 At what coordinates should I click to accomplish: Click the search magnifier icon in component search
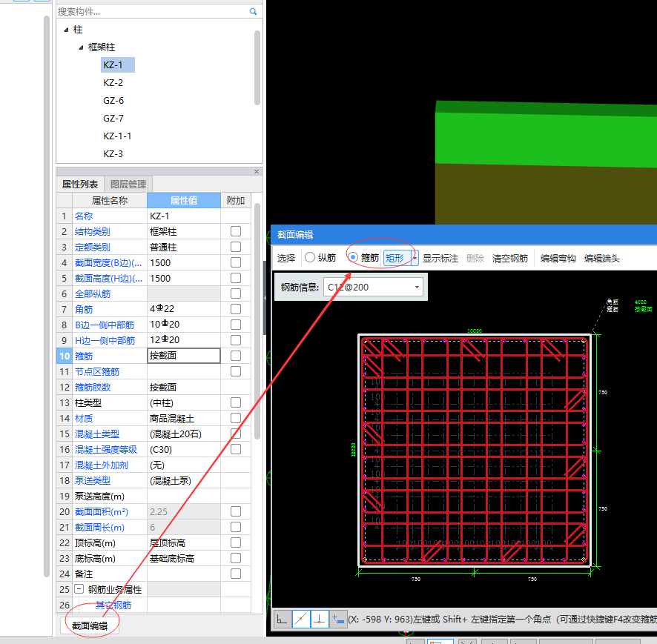tap(253, 11)
